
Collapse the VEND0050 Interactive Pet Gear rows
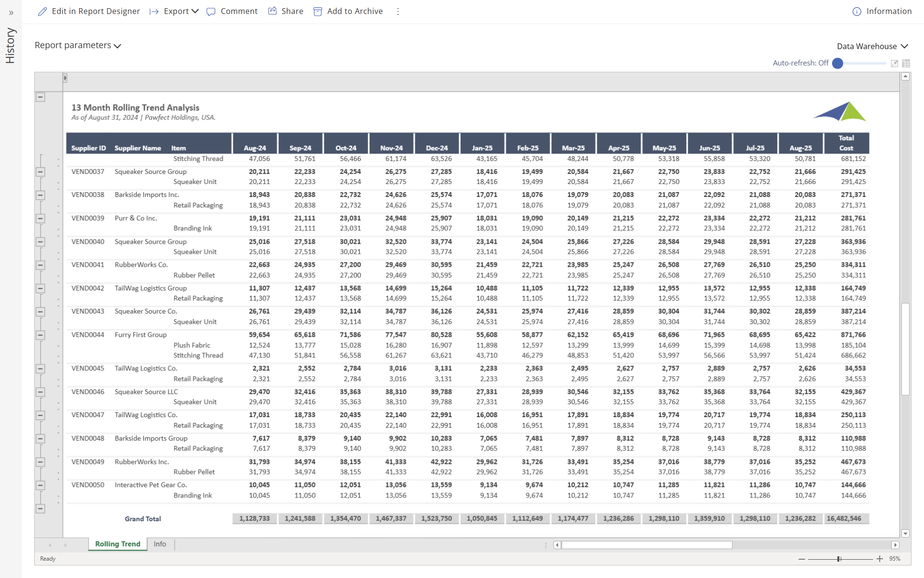point(41,486)
